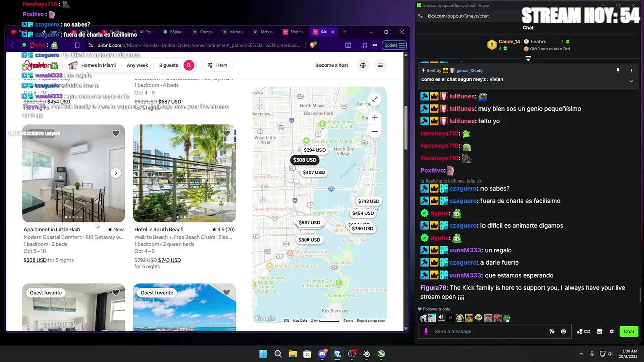644x362 pixels.
Task: Expand the gift leaderboard arrow
Action: (528, 59)
